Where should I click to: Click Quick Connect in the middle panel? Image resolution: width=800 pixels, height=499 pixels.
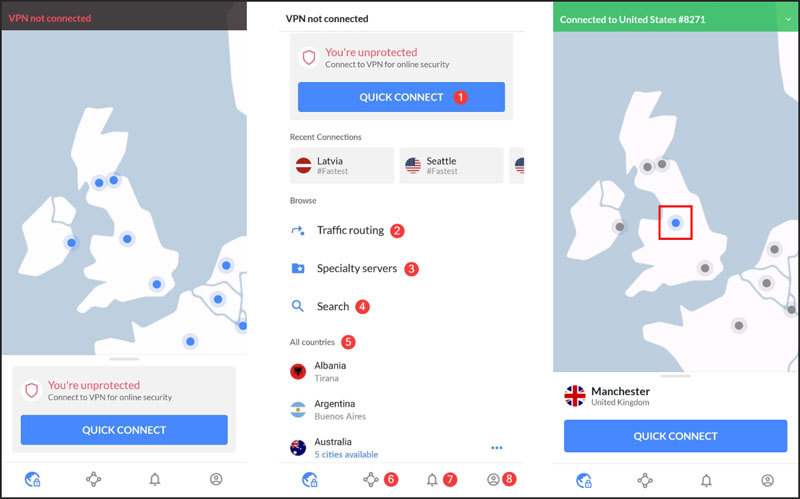[402, 97]
